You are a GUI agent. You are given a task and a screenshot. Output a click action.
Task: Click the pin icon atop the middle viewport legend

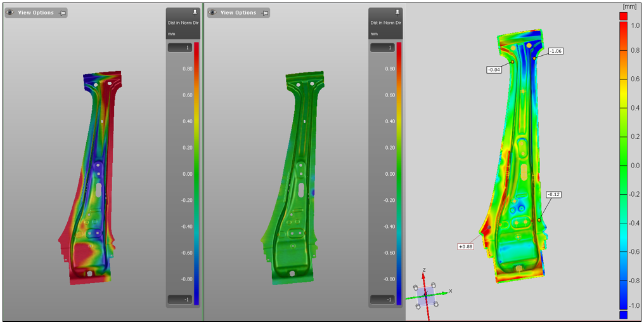click(x=397, y=12)
